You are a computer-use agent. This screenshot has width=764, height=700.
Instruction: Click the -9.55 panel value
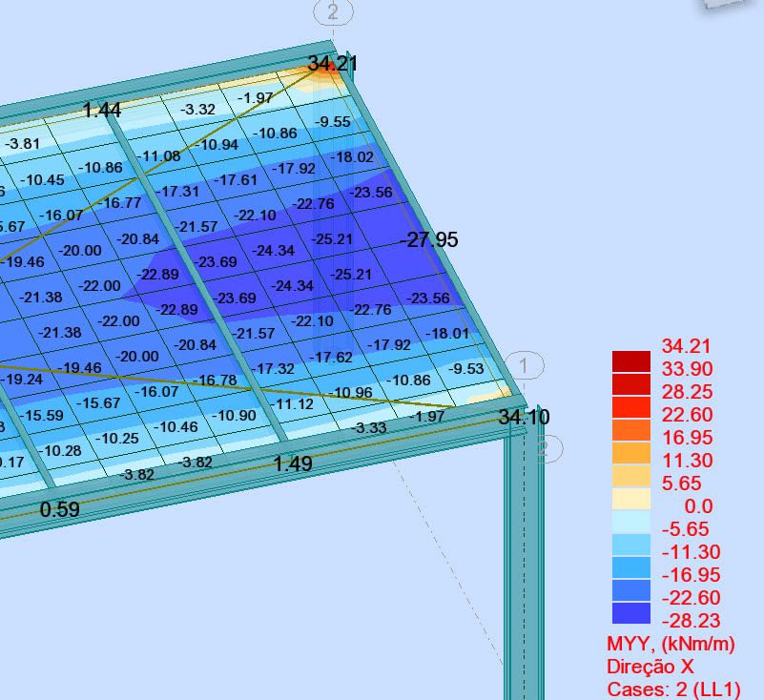point(333,121)
